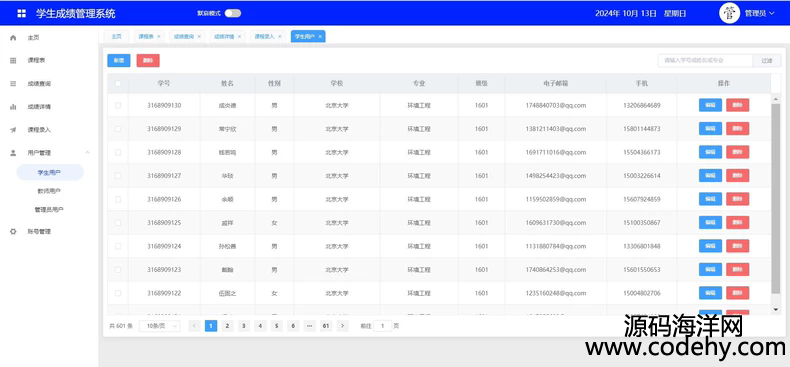
Task: Click the vertical table scrollbar thumb
Action: [775, 199]
